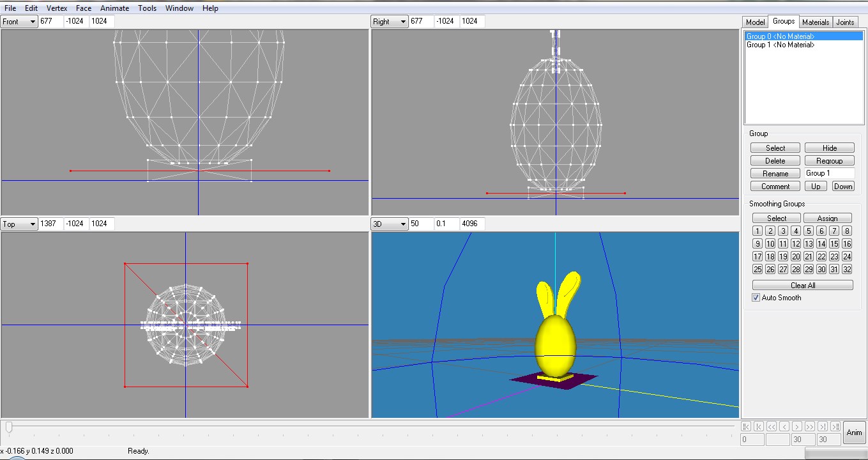Click the Regroup button

(x=830, y=160)
